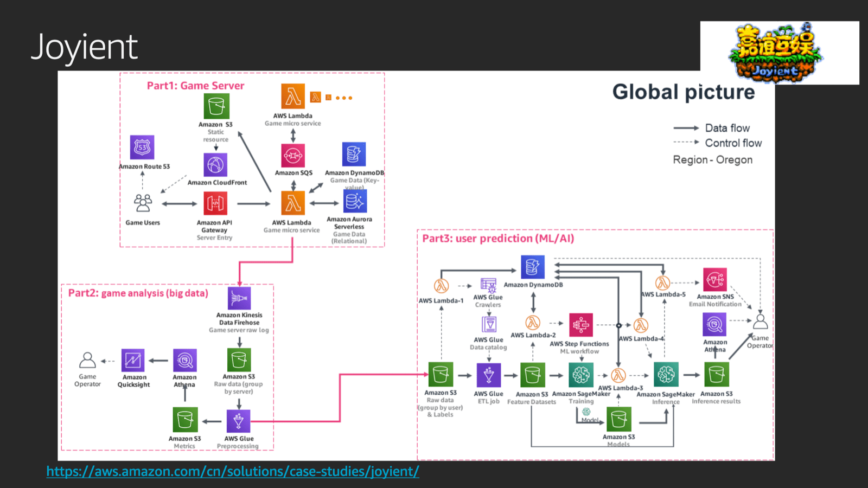Viewport: 868px width, 488px height.
Task: Select the 'Region - Oregon' text
Action: [x=713, y=160]
